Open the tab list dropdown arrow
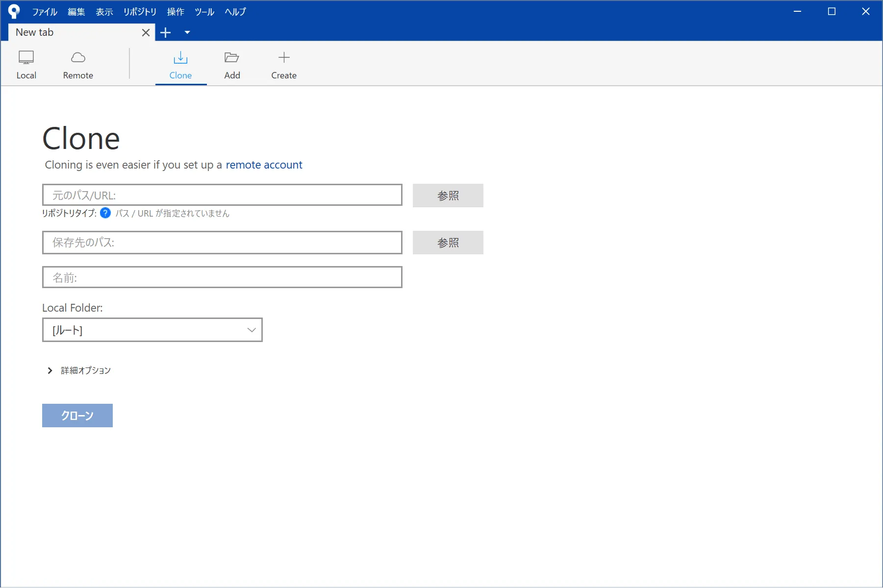Viewport: 883px width, 588px height. (x=187, y=32)
